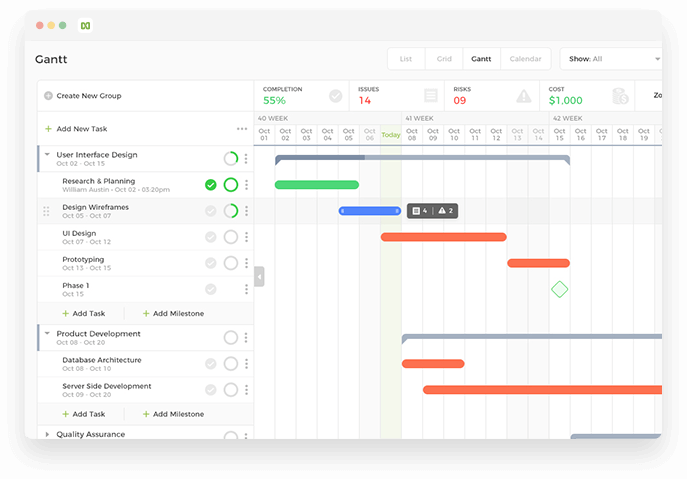Image resolution: width=687 pixels, height=479 pixels.
Task: Open Phase 1 row options menu
Action: click(246, 289)
